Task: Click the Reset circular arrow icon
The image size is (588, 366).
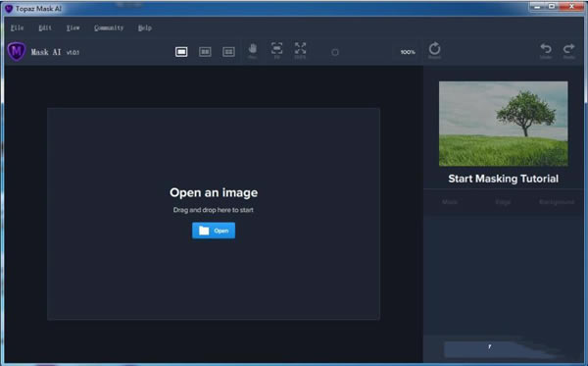Action: click(434, 50)
